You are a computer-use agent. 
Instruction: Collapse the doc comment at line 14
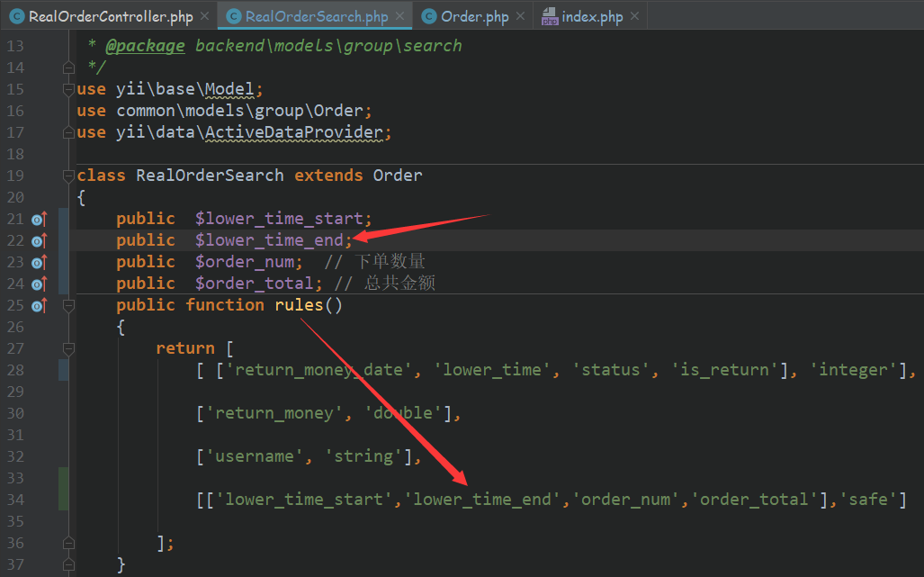pyautogui.click(x=68, y=68)
